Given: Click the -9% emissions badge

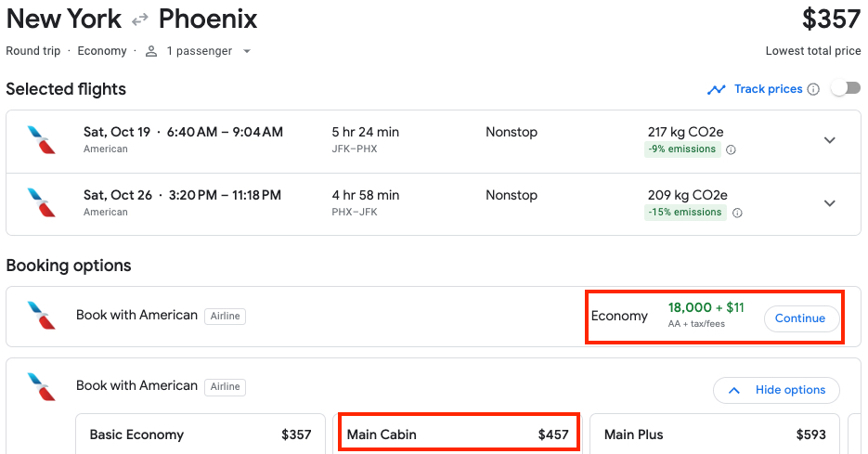Looking at the screenshot, I should tap(683, 149).
